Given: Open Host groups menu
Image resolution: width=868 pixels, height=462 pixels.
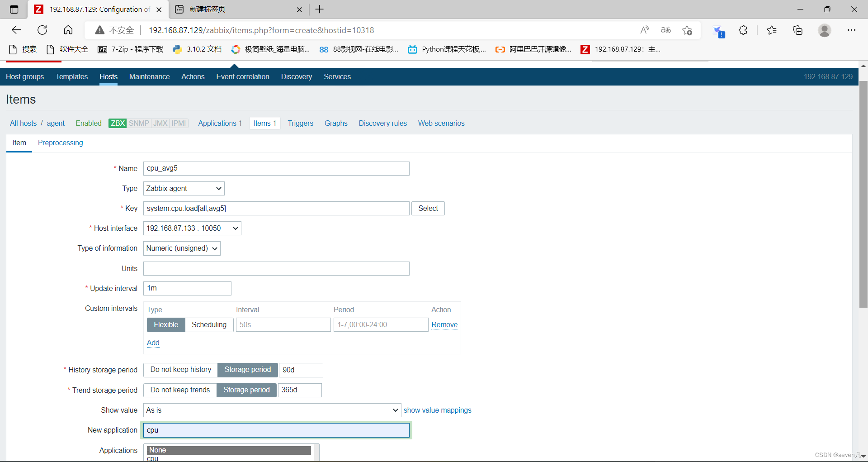Looking at the screenshot, I should pos(25,77).
